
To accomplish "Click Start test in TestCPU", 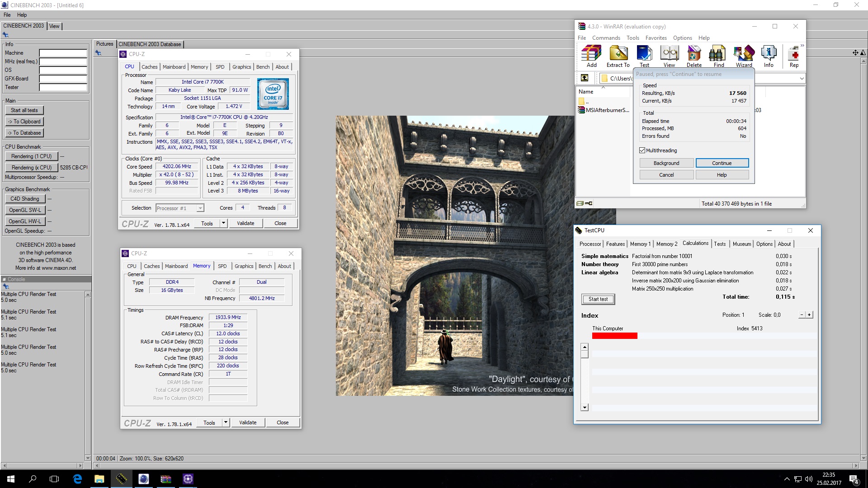I will tap(598, 299).
